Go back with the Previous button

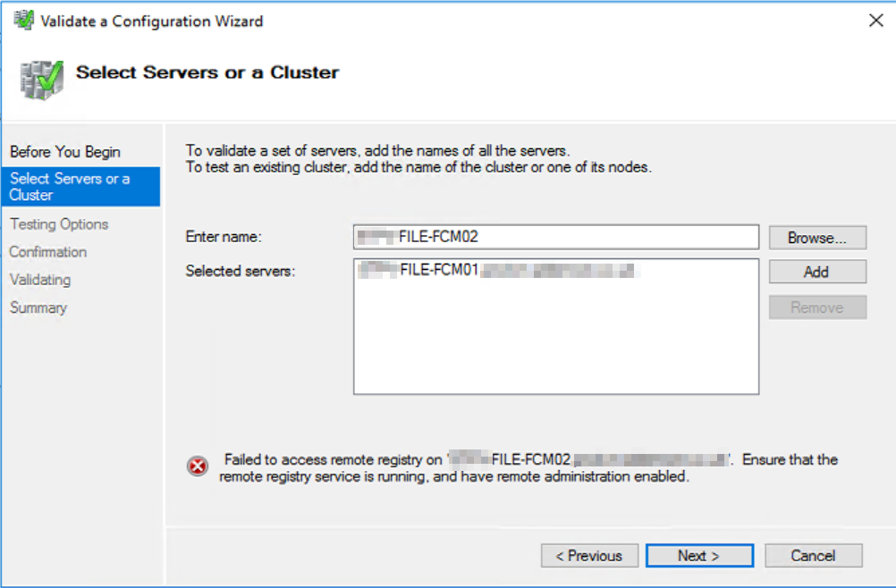tap(589, 556)
